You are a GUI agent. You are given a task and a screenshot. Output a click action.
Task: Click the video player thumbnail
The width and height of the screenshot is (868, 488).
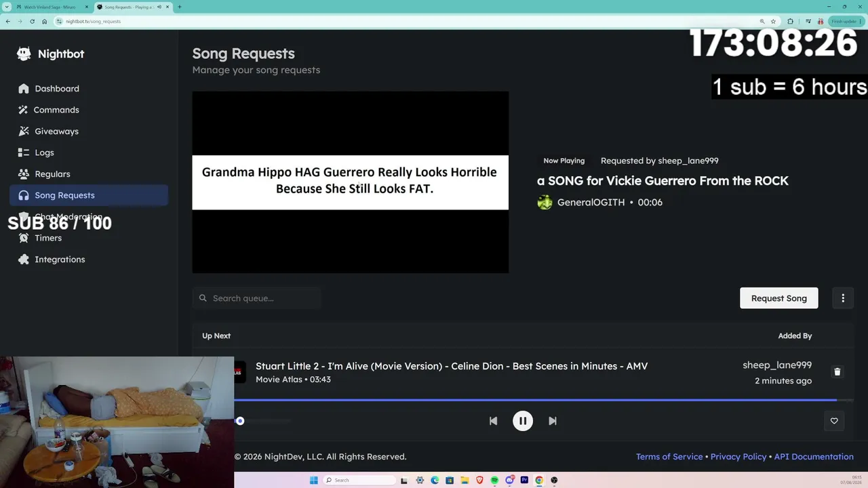(x=350, y=182)
